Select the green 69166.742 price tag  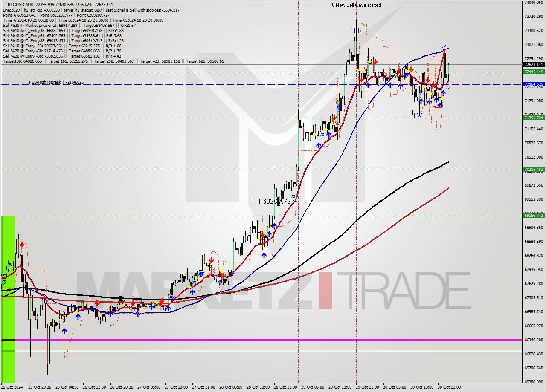pyautogui.click(x=533, y=216)
